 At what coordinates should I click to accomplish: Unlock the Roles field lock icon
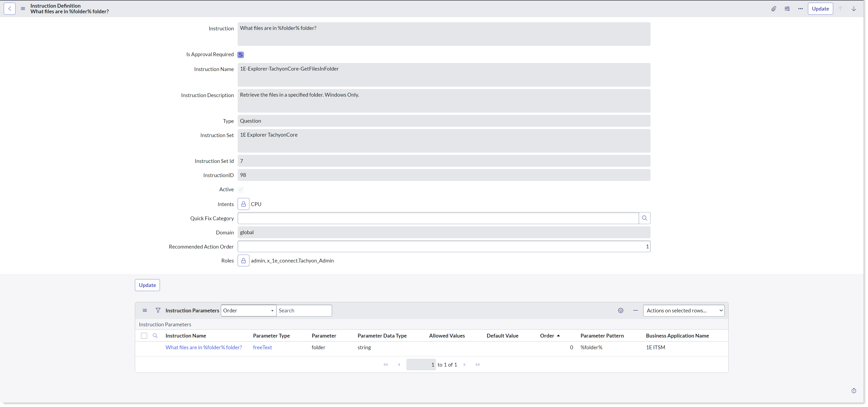243,260
